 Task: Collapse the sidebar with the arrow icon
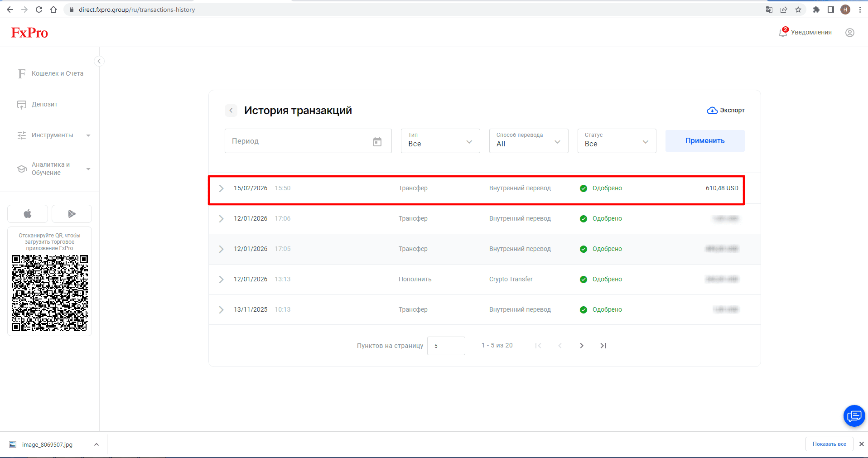99,61
